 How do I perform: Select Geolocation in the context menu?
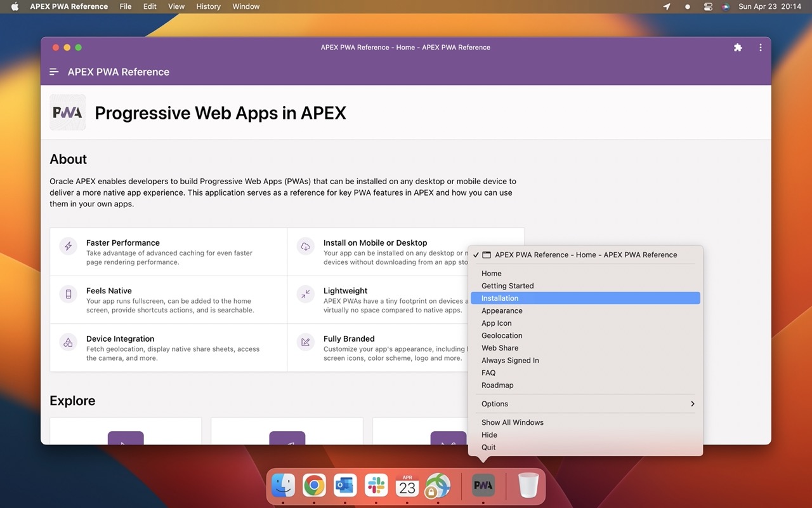click(502, 335)
